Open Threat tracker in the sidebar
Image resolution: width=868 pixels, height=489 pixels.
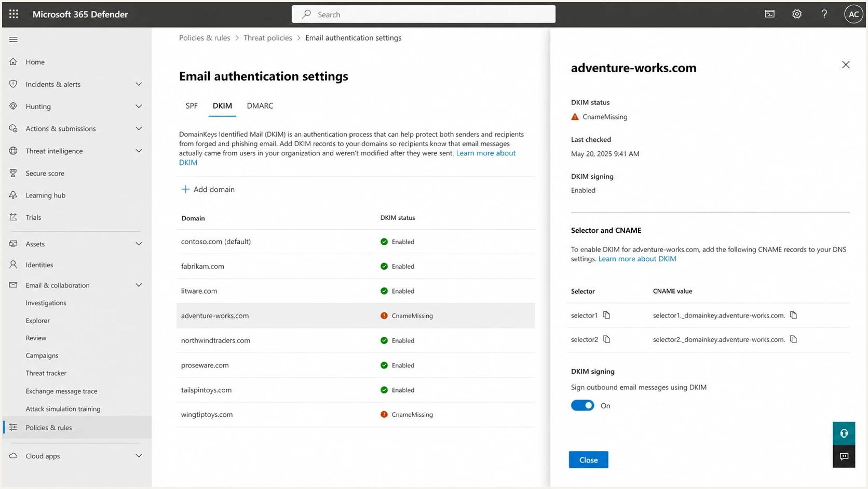[x=46, y=373]
